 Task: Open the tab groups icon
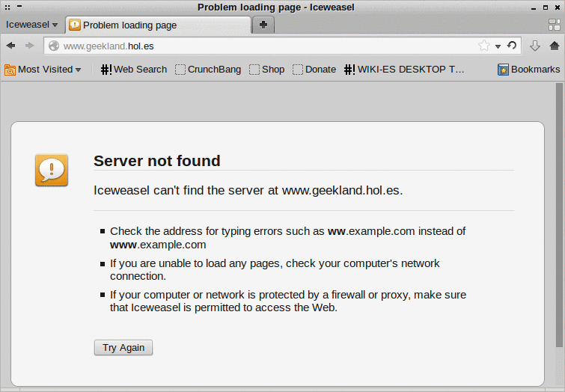pyautogui.click(x=555, y=25)
